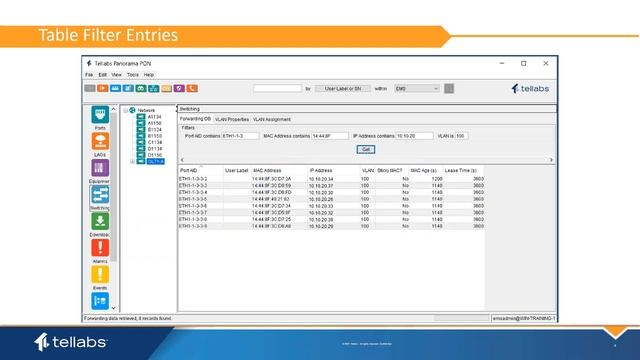Screen dimensions: 640x360
Task: Click the teal network-diagram toolbar icon
Action: (153, 88)
